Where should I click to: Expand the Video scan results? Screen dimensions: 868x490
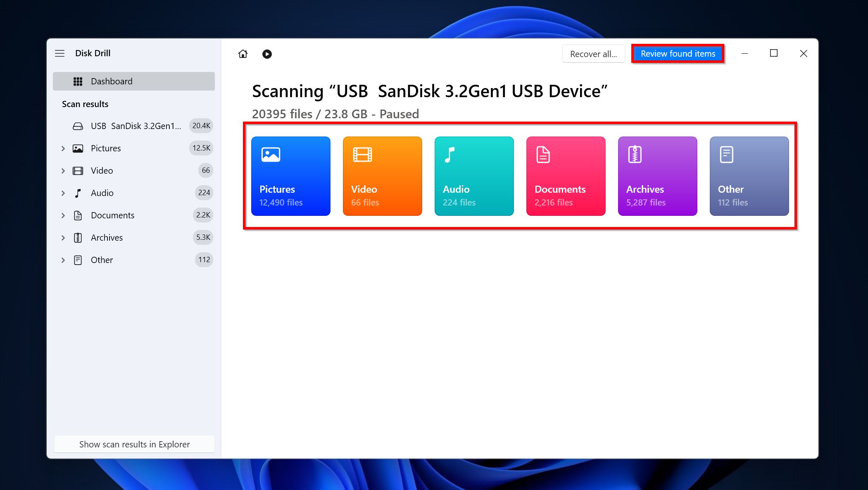63,170
